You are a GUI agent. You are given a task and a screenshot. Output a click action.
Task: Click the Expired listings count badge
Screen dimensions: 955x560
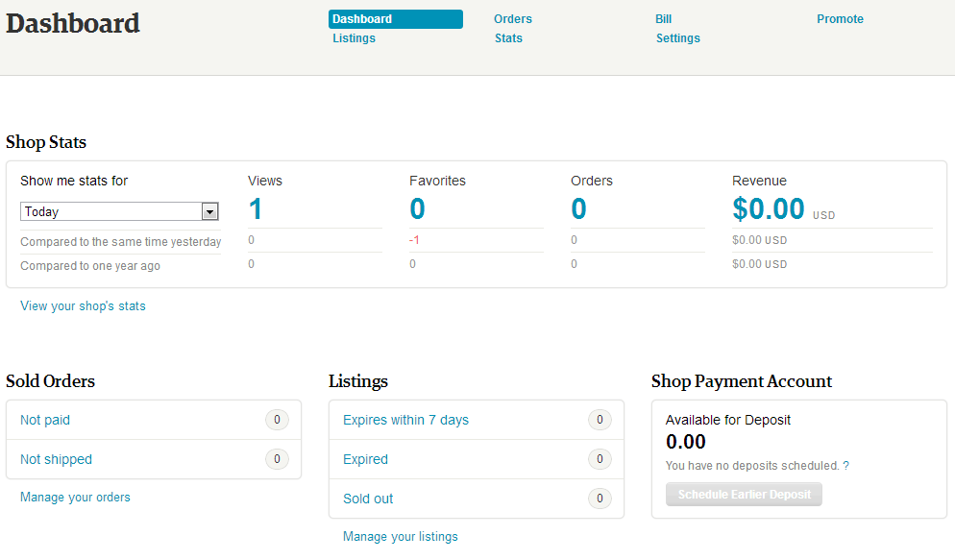pos(600,459)
